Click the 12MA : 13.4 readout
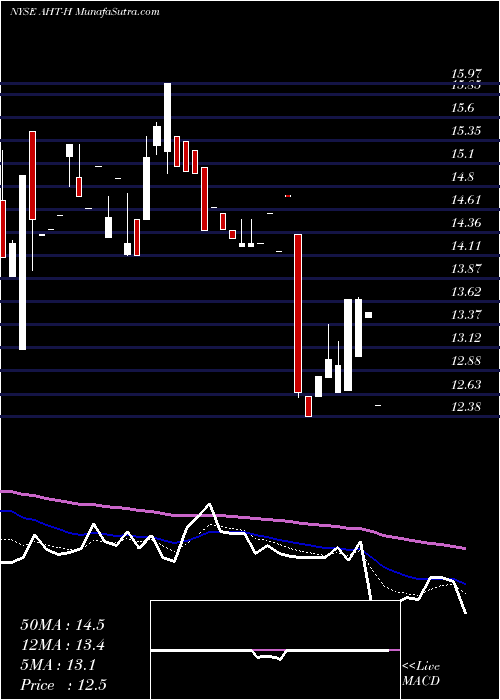 coord(62,645)
